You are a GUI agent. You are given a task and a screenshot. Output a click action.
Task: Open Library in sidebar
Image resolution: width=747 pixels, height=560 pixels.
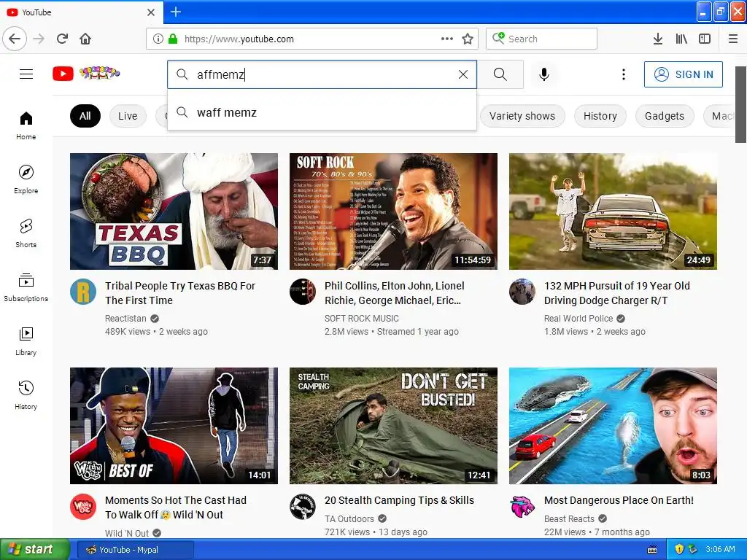coord(26,341)
